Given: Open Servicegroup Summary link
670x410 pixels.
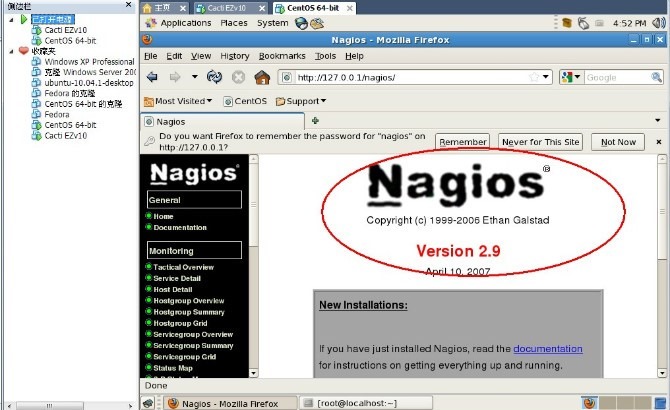Looking at the screenshot, I should [x=193, y=346].
